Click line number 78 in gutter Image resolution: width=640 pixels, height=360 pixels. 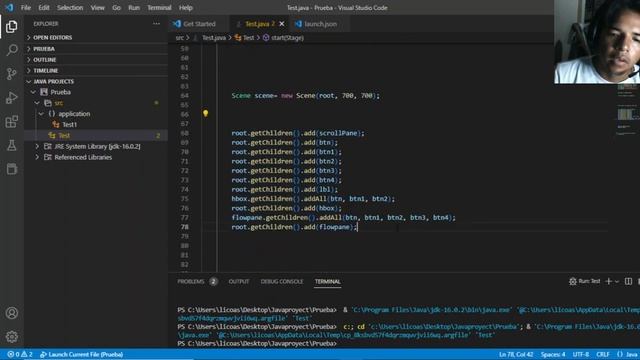click(x=185, y=227)
